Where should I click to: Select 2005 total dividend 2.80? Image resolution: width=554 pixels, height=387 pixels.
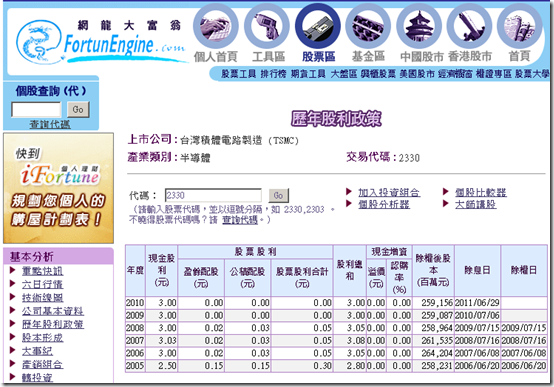pyautogui.click(x=349, y=365)
